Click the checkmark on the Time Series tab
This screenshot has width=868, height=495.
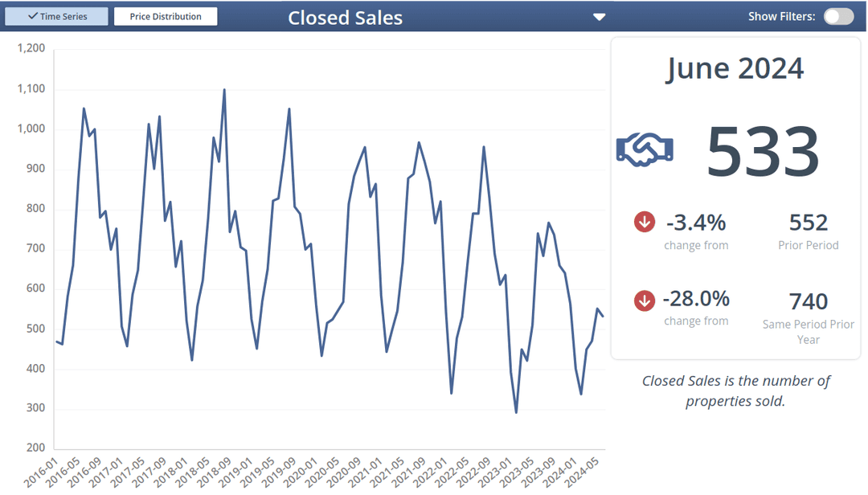31,15
